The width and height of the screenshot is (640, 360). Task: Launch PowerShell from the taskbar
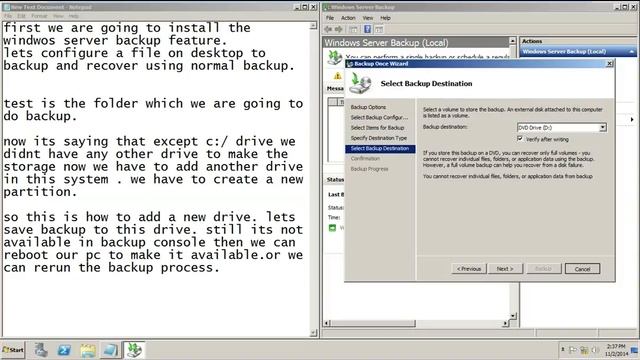point(64,350)
